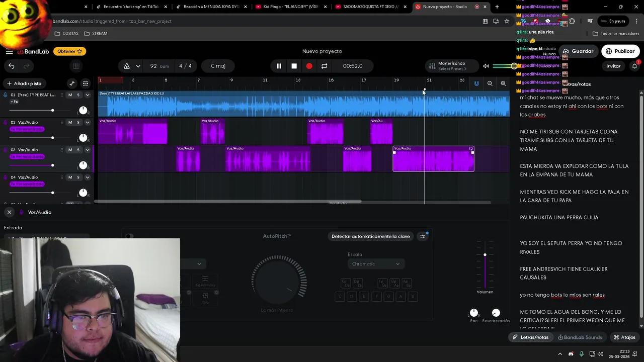Open the C maj key selector
Viewport: 644px width, 362px height.
(x=218, y=66)
